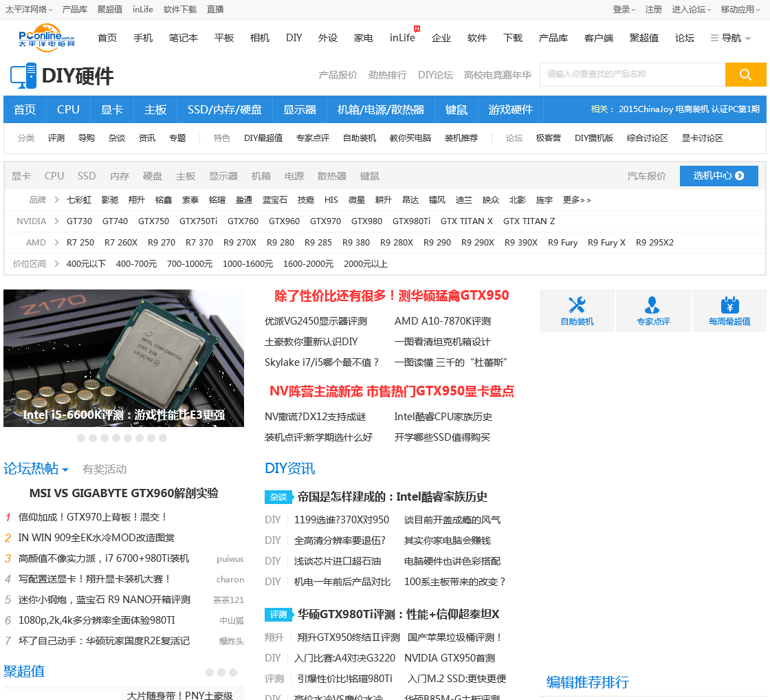Click user name puiwus in forum list

[x=230, y=559]
